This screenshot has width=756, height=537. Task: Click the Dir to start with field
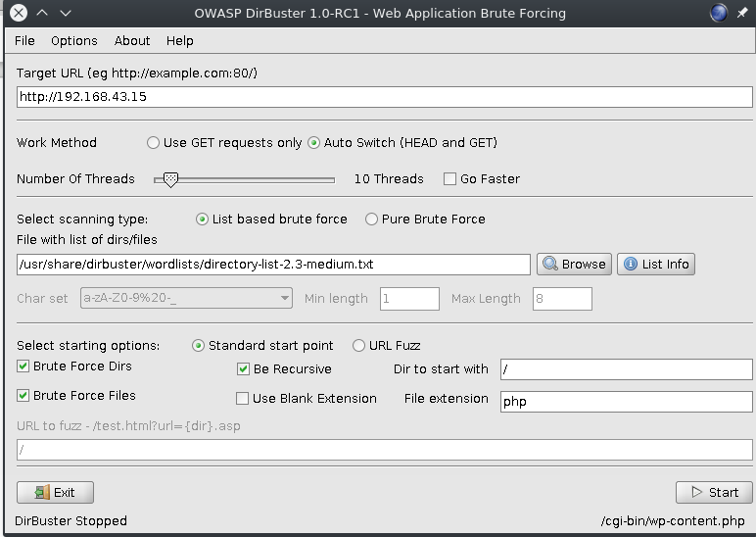626,369
